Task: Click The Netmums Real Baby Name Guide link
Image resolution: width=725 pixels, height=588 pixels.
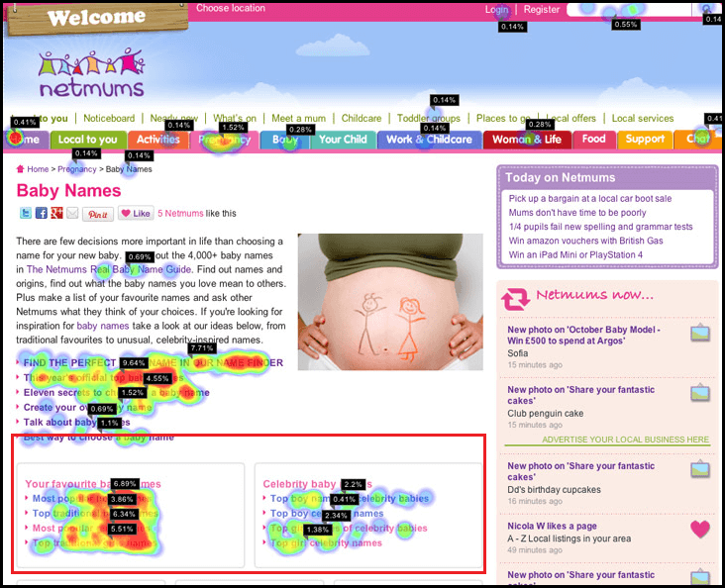Action: 109,269
